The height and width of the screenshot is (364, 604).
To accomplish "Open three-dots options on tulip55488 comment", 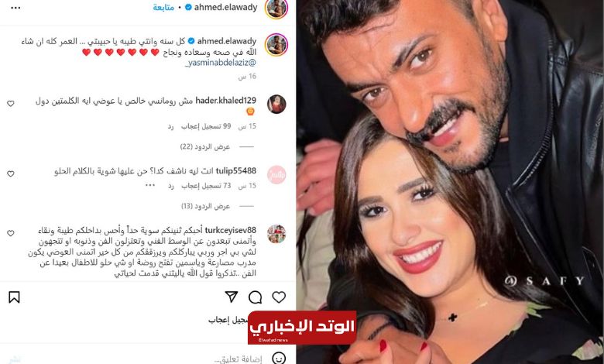I will pos(150,186).
